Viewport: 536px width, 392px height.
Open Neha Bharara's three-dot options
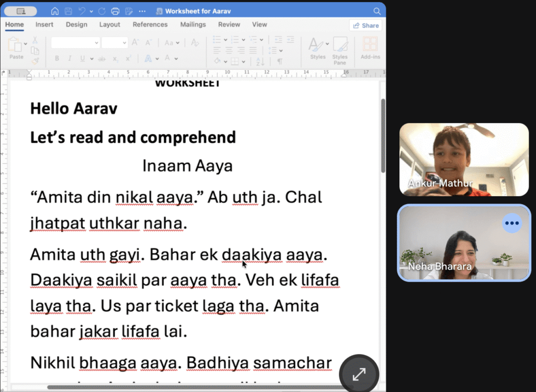click(x=512, y=223)
